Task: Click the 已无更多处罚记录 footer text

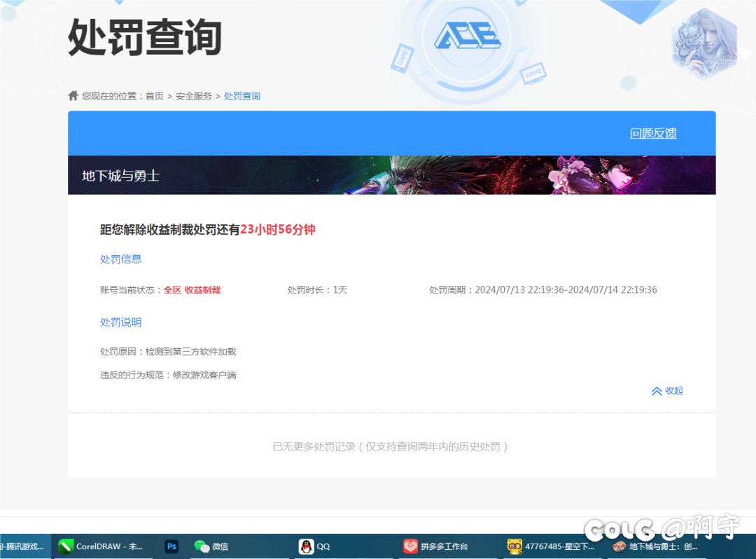Action: (390, 447)
